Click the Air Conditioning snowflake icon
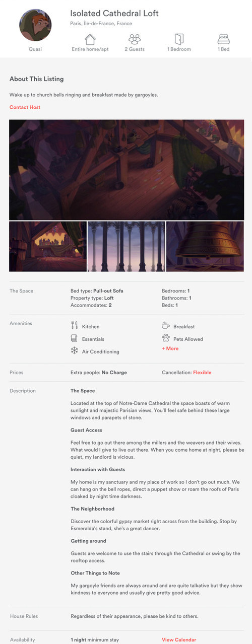The image size is (252, 644). (x=74, y=351)
